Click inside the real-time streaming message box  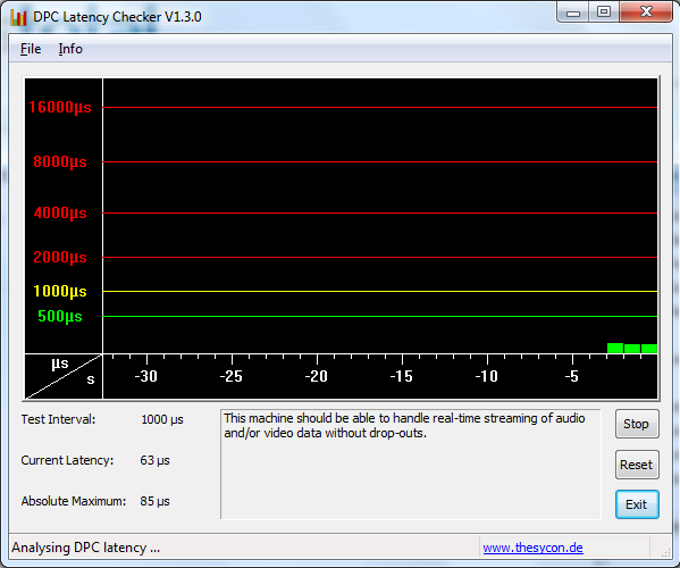coord(410,464)
